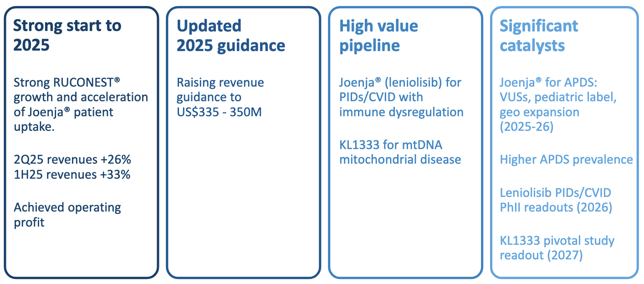Select the "Updated 2025 guidance" heading
This screenshot has height=284, width=644.
(231, 35)
